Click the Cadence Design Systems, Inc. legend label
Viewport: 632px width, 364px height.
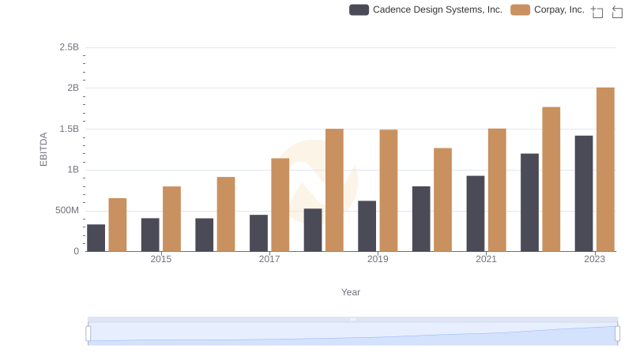pyautogui.click(x=437, y=10)
